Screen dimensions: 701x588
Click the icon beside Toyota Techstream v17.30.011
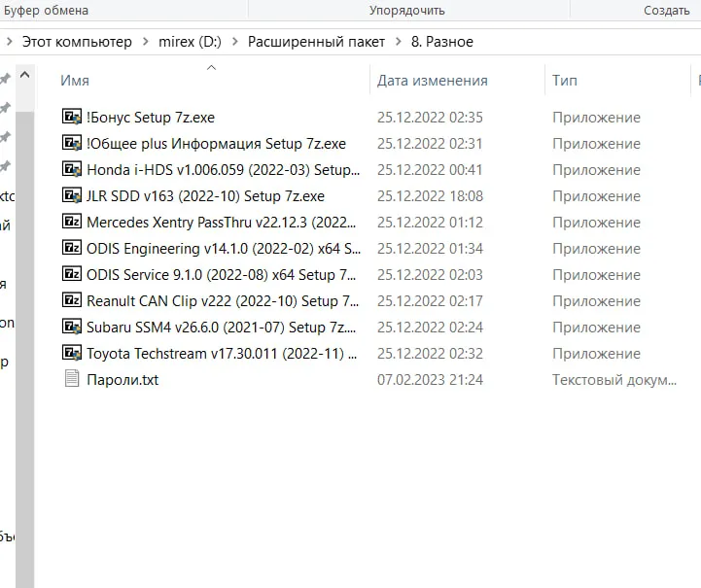pyautogui.click(x=72, y=353)
